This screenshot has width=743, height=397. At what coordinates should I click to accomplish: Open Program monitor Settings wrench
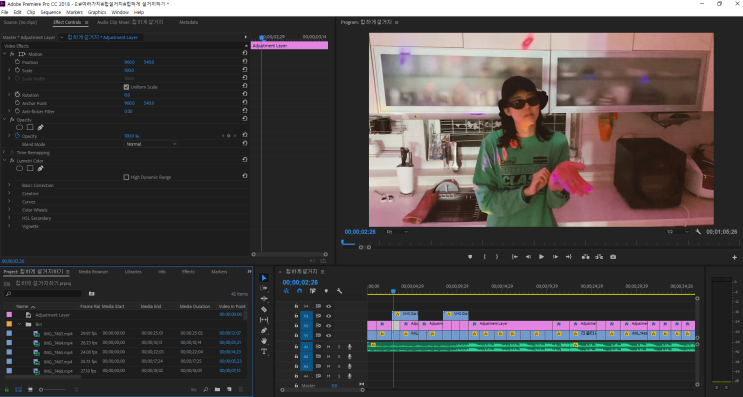(x=698, y=232)
